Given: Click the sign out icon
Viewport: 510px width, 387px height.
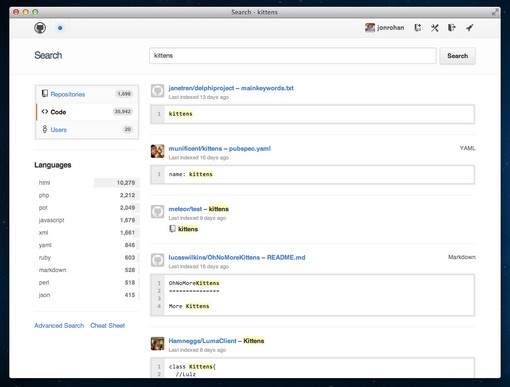Looking at the screenshot, I should tap(452, 28).
